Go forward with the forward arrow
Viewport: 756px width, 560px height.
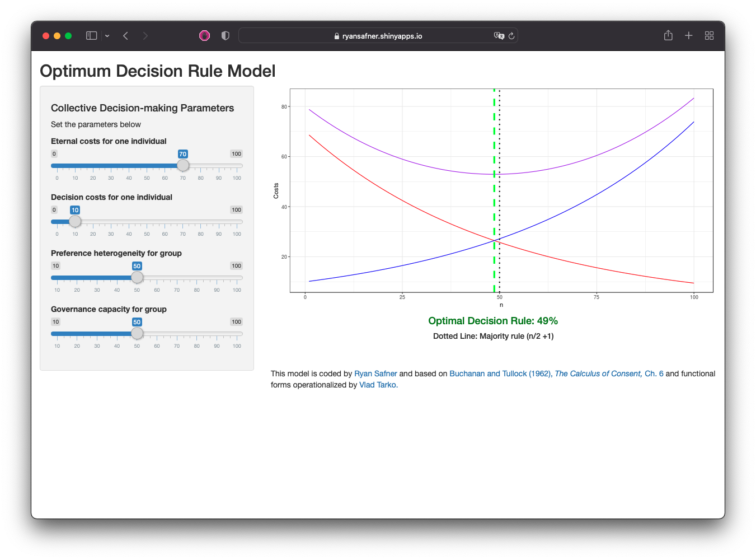coord(145,36)
